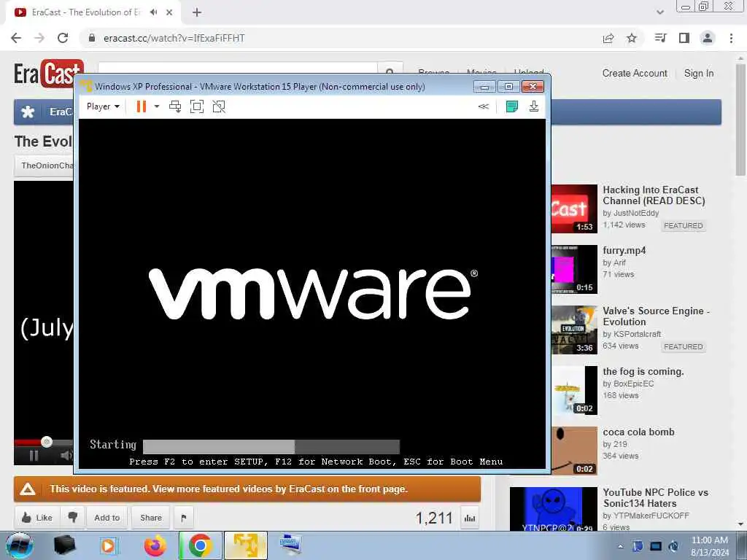Click the video progress slider knob
This screenshot has width=747, height=560.
coord(46,442)
